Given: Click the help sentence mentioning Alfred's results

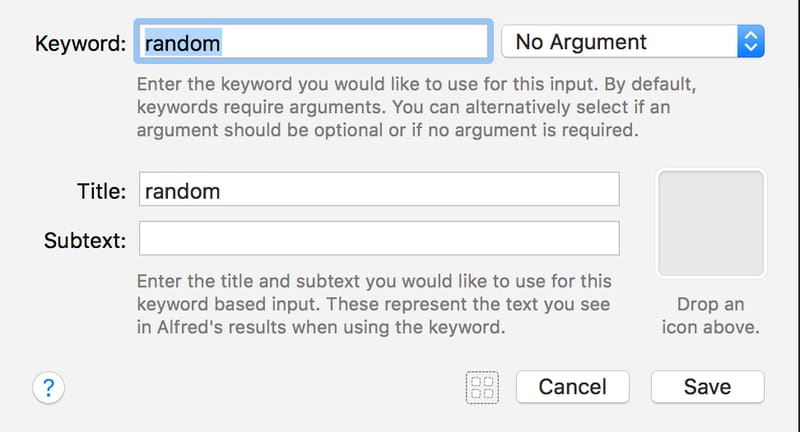Looking at the screenshot, I should 320,326.
